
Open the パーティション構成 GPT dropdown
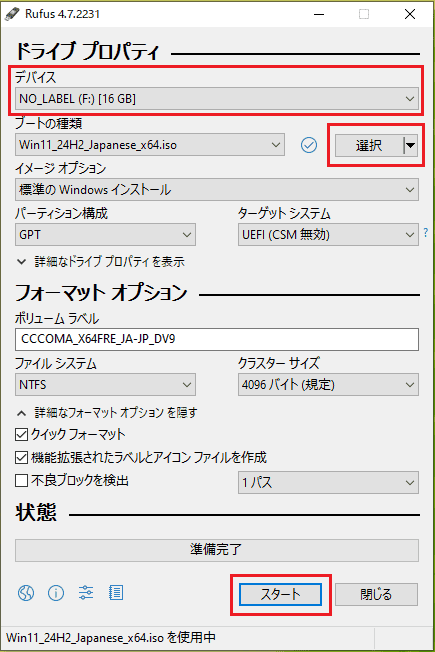(x=105, y=235)
